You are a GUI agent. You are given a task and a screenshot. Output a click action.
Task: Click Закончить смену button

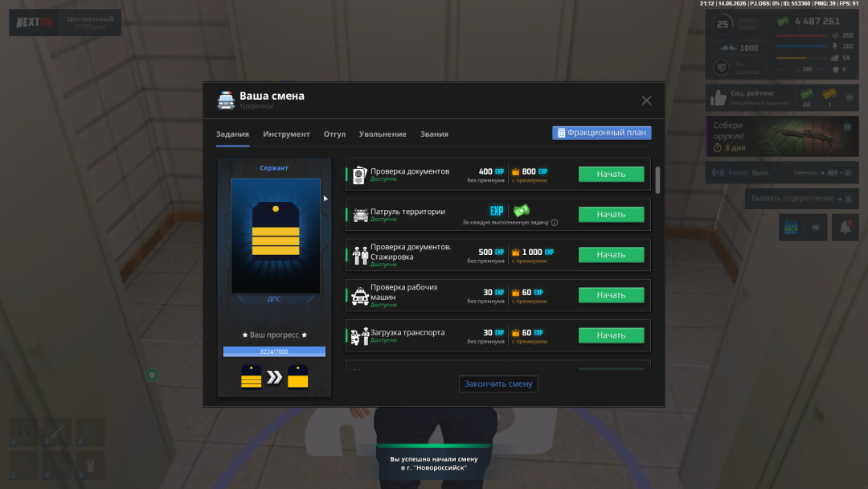(x=498, y=384)
